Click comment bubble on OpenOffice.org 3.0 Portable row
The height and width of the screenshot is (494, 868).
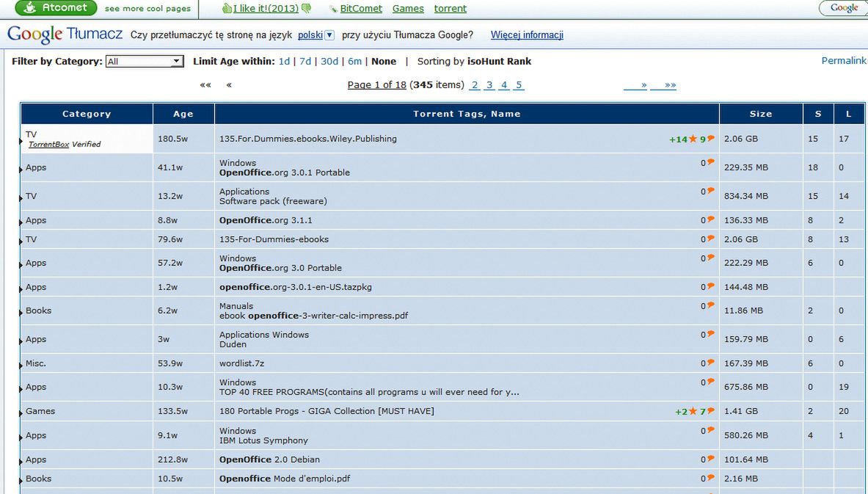(x=711, y=258)
